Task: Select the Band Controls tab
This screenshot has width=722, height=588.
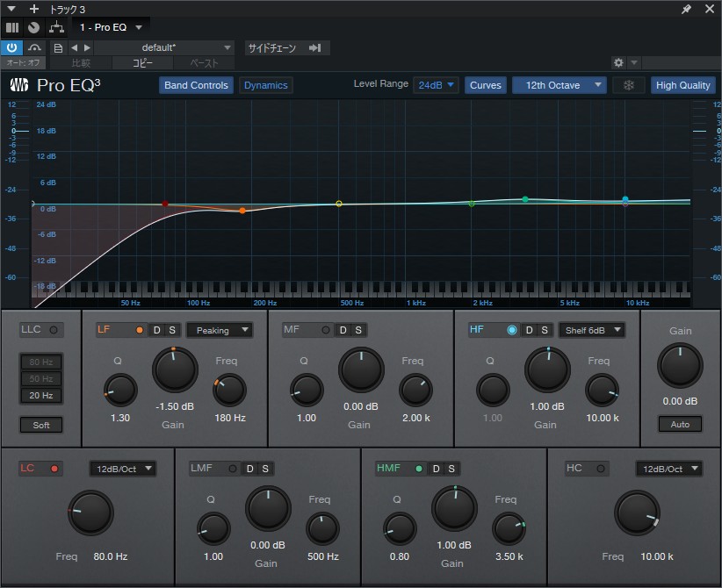Action: pyautogui.click(x=195, y=85)
